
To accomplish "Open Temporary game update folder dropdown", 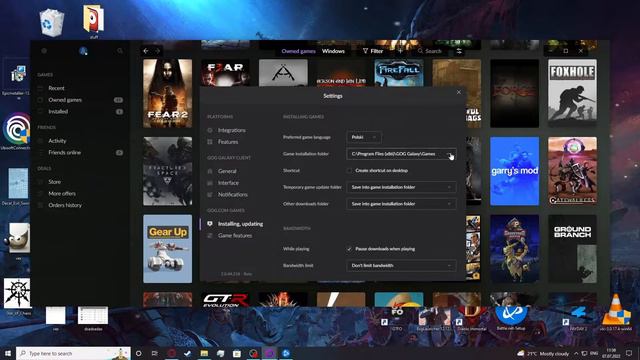I will [x=401, y=187].
